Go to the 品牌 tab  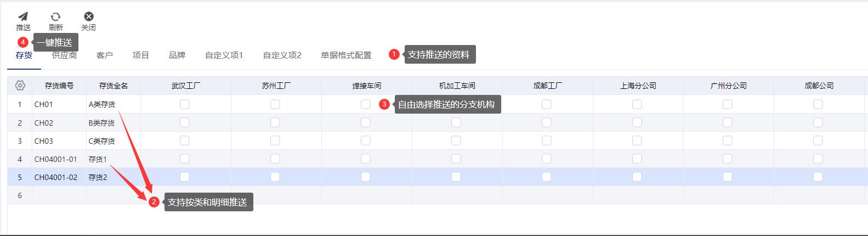(x=177, y=55)
